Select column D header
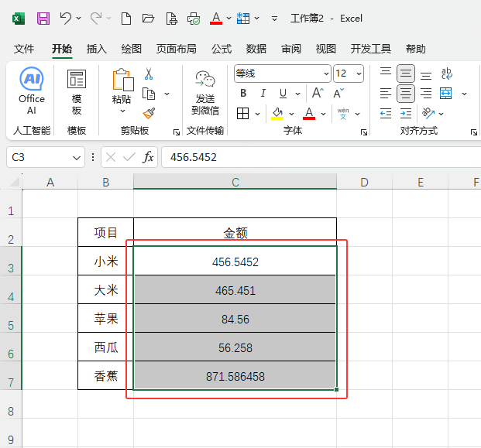 tap(365, 183)
